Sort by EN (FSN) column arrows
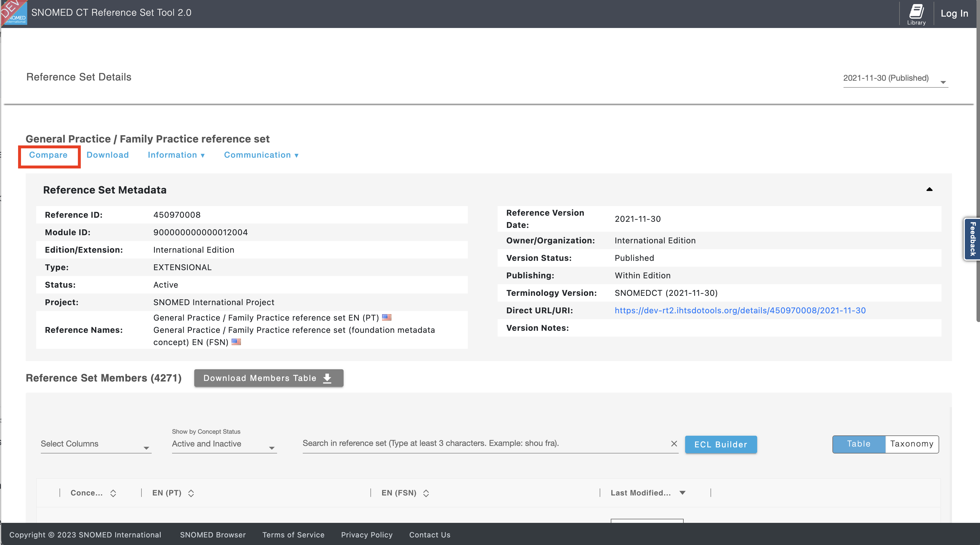This screenshot has width=980, height=545. point(426,493)
